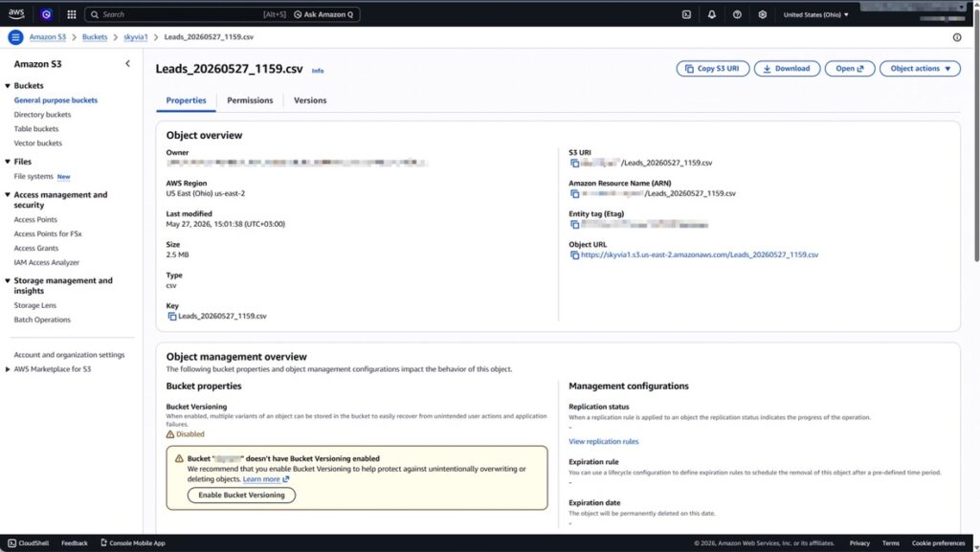Go to Amazon S3 breadcrumb

[x=48, y=37]
